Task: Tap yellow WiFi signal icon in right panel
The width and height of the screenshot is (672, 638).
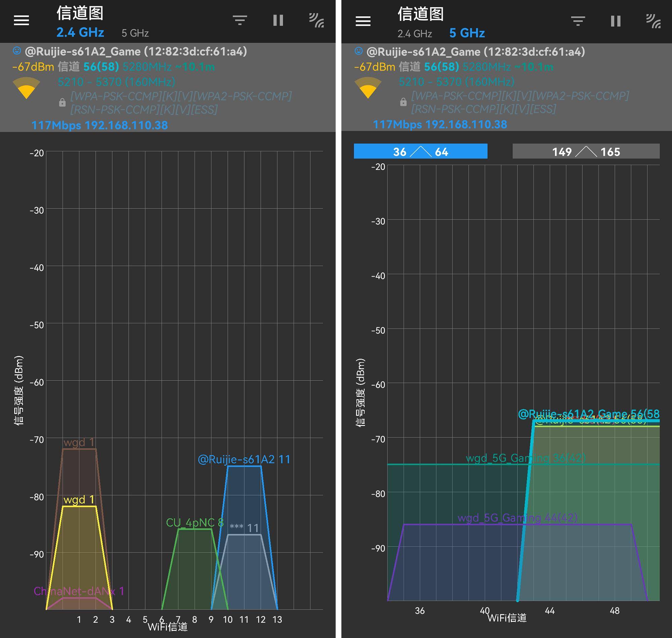Action: point(368,88)
